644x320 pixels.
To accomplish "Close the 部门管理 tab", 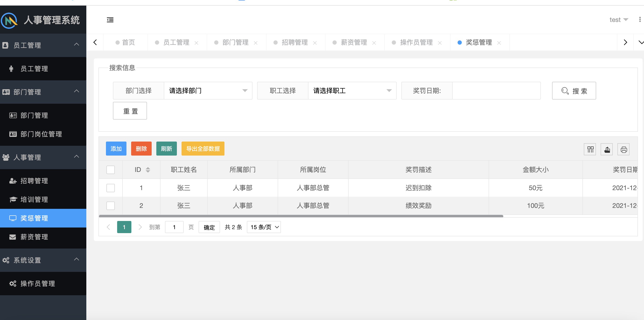I will (x=256, y=43).
